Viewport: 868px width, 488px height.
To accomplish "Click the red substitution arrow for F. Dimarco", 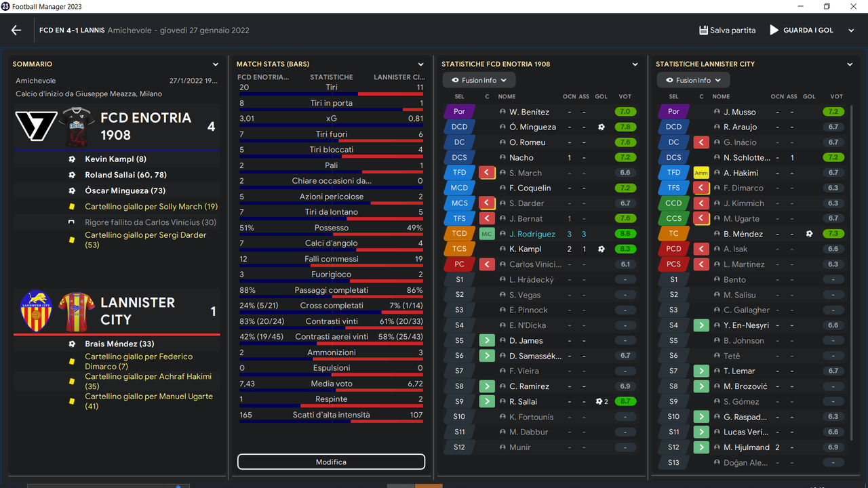I will click(x=701, y=188).
